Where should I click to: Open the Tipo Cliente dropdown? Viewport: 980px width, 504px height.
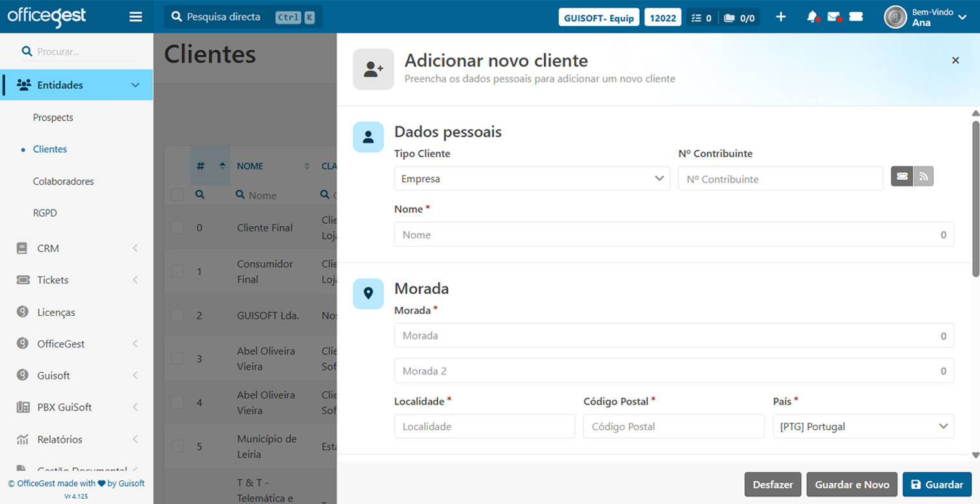532,179
